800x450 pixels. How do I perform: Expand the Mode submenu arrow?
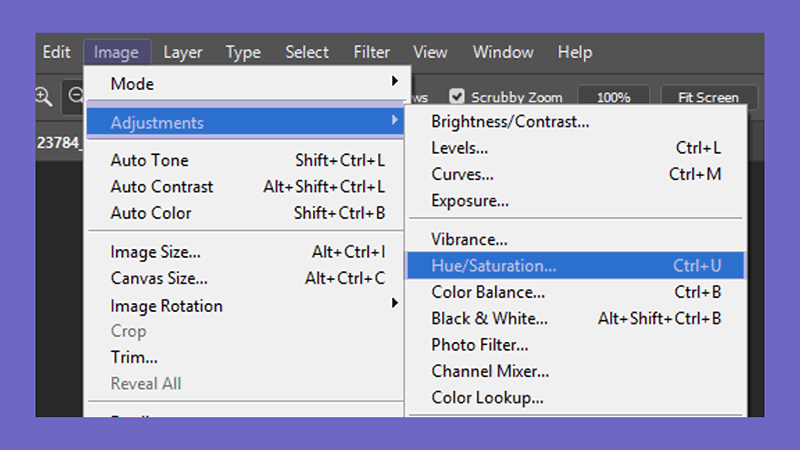pyautogui.click(x=394, y=81)
